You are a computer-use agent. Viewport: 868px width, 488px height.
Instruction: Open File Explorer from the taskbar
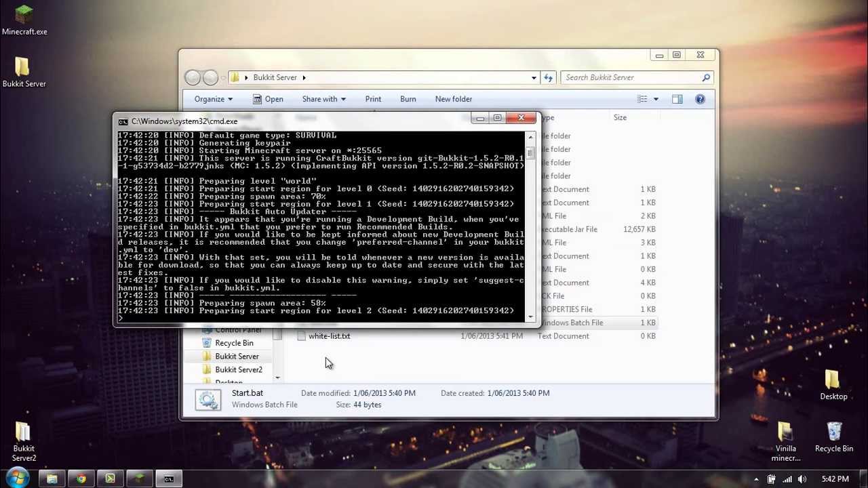tap(52, 479)
